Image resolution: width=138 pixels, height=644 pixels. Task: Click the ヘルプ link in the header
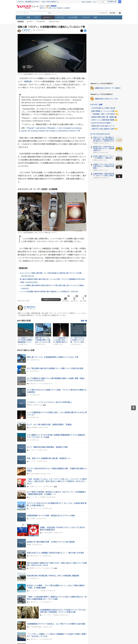(x=94, y=2)
